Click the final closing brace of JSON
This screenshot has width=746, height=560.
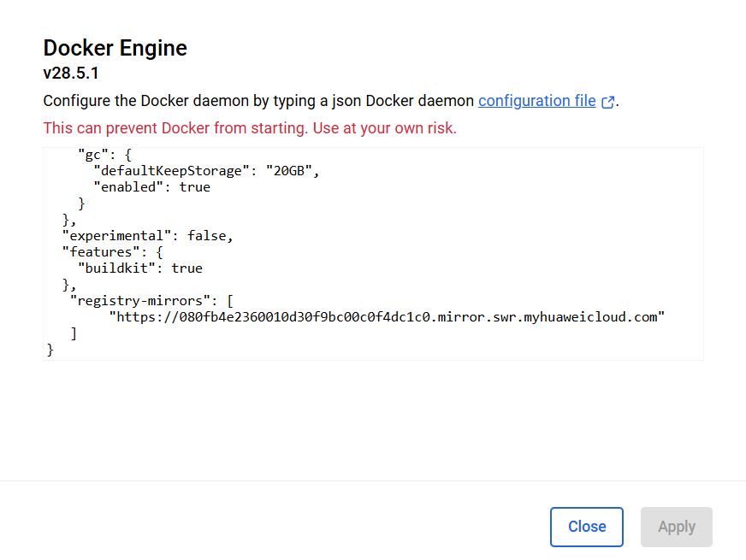50,350
